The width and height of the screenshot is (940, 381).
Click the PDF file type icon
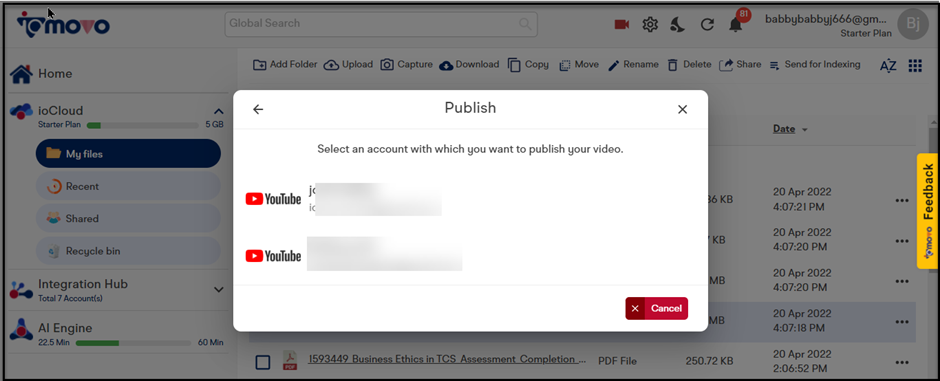click(x=290, y=361)
